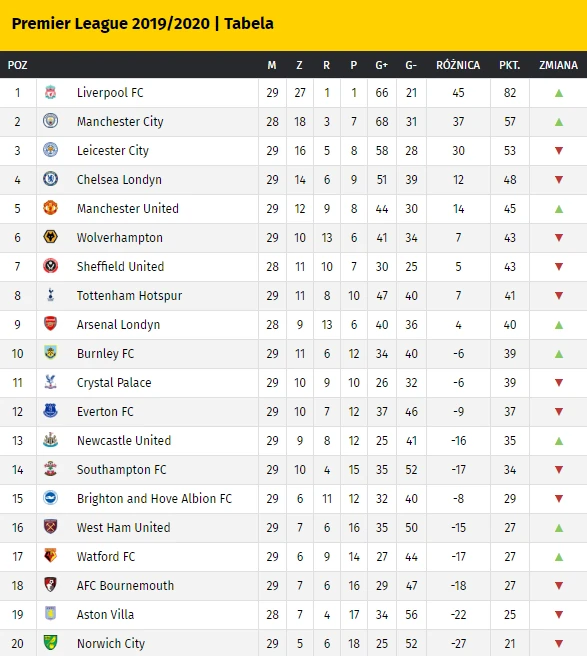The height and width of the screenshot is (656, 587).
Task: Open the Leicester City team name
Action: click(113, 151)
